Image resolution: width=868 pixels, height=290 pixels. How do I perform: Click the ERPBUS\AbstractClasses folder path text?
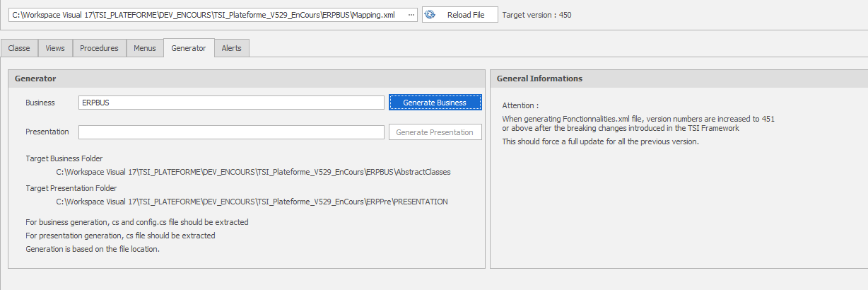[253, 172]
